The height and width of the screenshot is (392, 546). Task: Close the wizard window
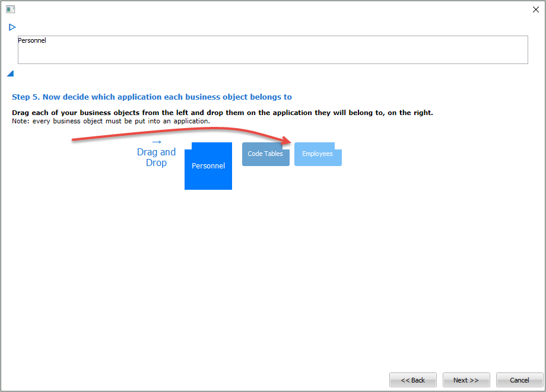pos(535,9)
